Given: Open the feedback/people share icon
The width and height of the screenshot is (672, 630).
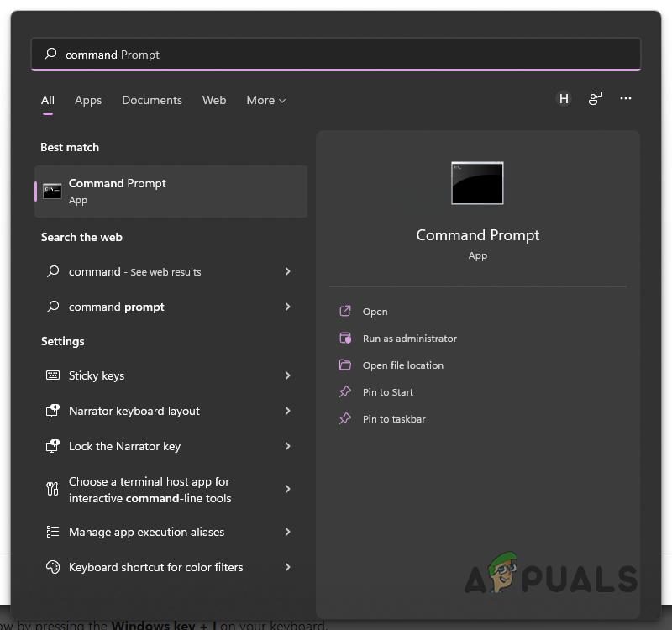Looking at the screenshot, I should 596,98.
